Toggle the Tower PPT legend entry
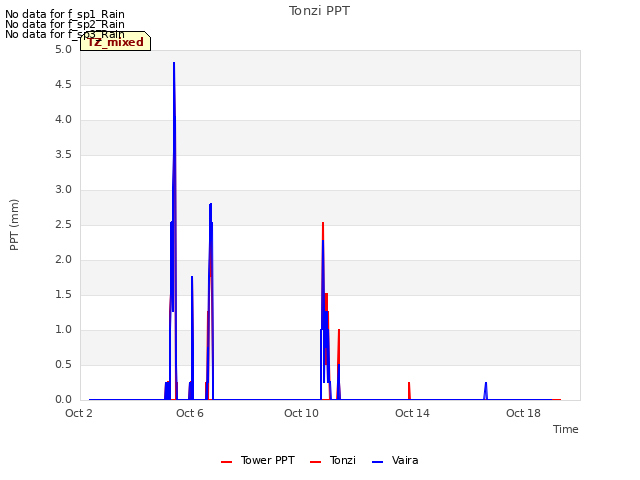 coord(258,460)
